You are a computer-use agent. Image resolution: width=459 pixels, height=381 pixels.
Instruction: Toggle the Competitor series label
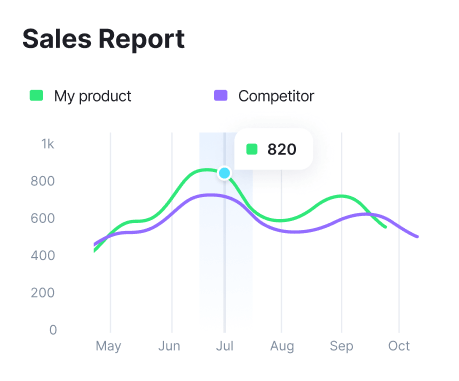[x=276, y=96]
